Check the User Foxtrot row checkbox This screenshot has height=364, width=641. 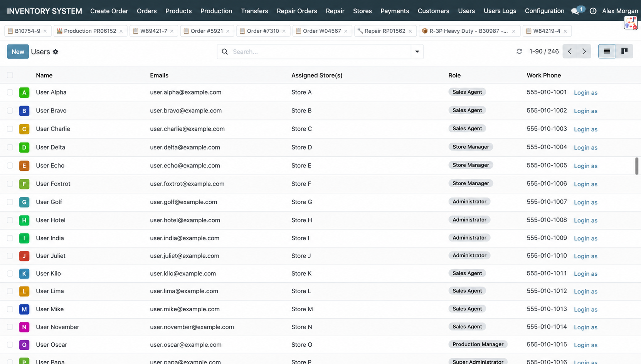tap(10, 184)
